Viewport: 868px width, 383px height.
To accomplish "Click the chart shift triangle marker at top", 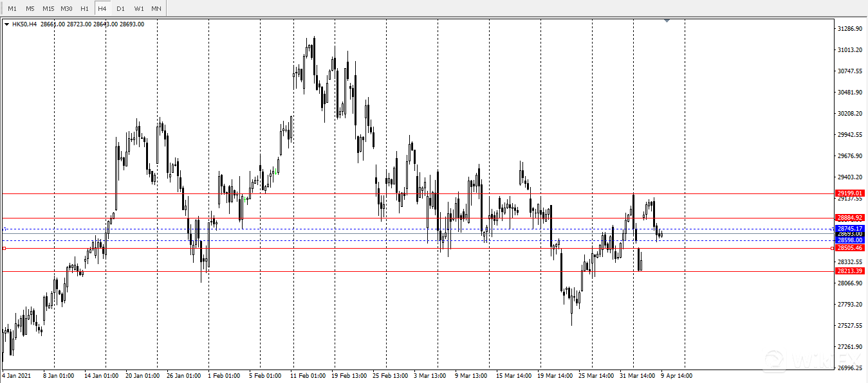I will [x=667, y=21].
